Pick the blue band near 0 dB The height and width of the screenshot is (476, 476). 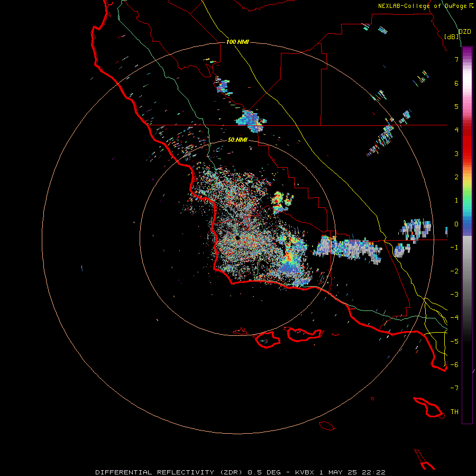[467, 225]
